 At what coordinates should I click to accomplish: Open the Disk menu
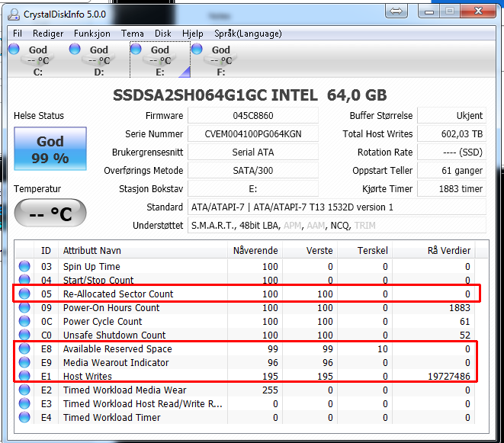(x=163, y=34)
